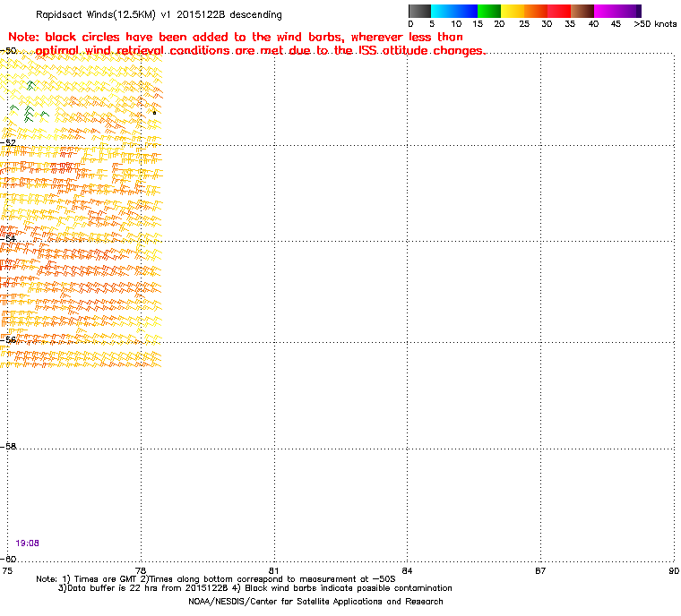Click the '-56' latitude axis label

click(x=8, y=339)
